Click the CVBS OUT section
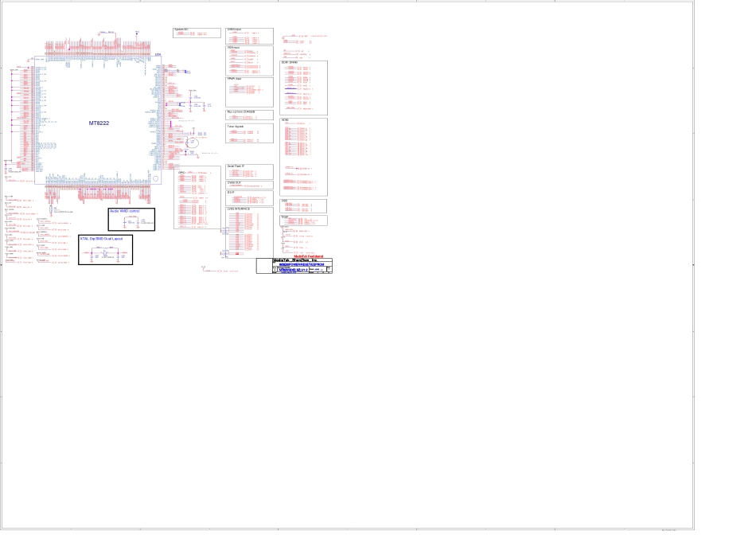The image size is (756, 535). point(249,185)
